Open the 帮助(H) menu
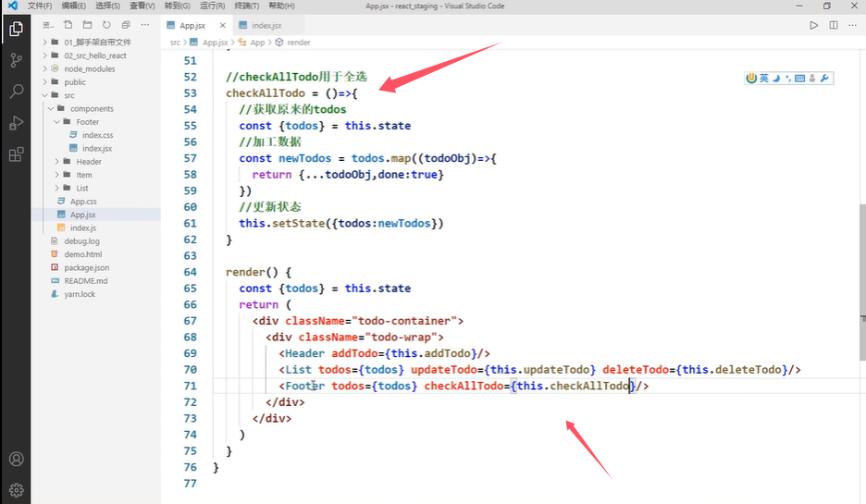The height and width of the screenshot is (504, 866). [281, 6]
